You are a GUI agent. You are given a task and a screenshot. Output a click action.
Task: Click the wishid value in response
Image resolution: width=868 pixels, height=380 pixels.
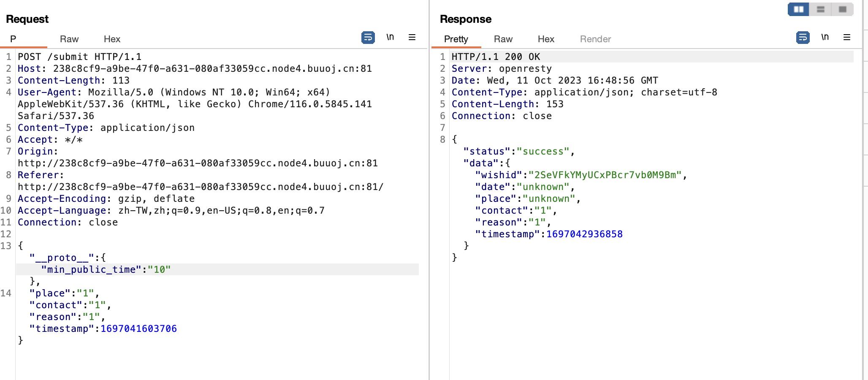(x=605, y=175)
